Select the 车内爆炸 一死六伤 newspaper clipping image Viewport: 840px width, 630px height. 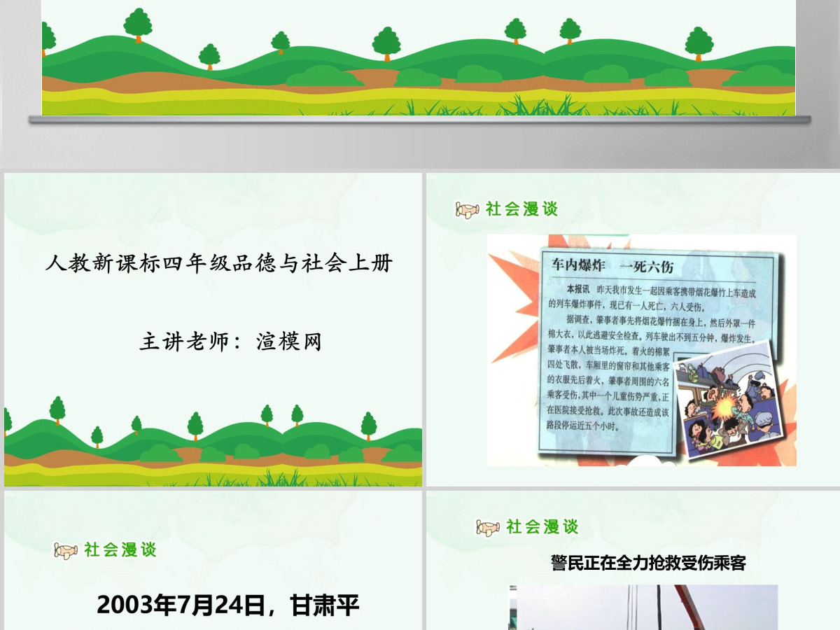642,350
